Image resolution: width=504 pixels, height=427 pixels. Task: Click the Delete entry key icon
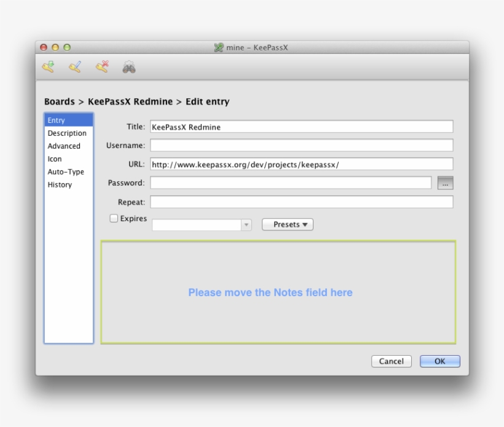coord(102,67)
